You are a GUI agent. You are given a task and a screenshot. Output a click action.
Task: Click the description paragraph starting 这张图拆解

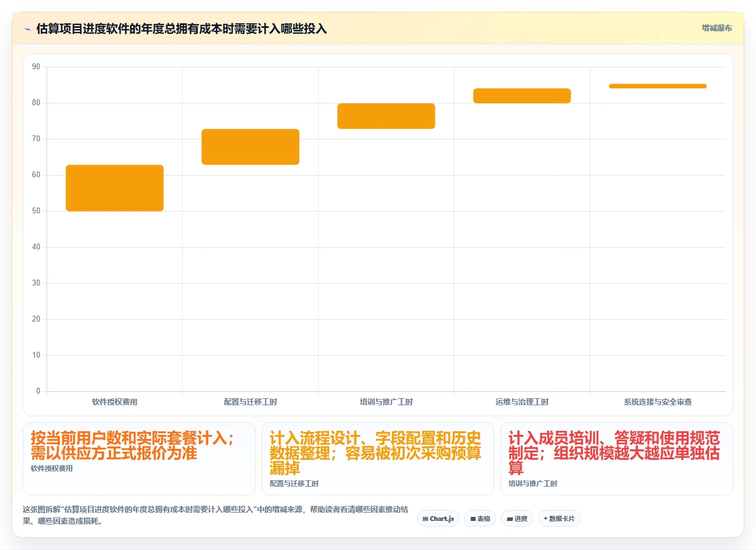tap(215, 515)
